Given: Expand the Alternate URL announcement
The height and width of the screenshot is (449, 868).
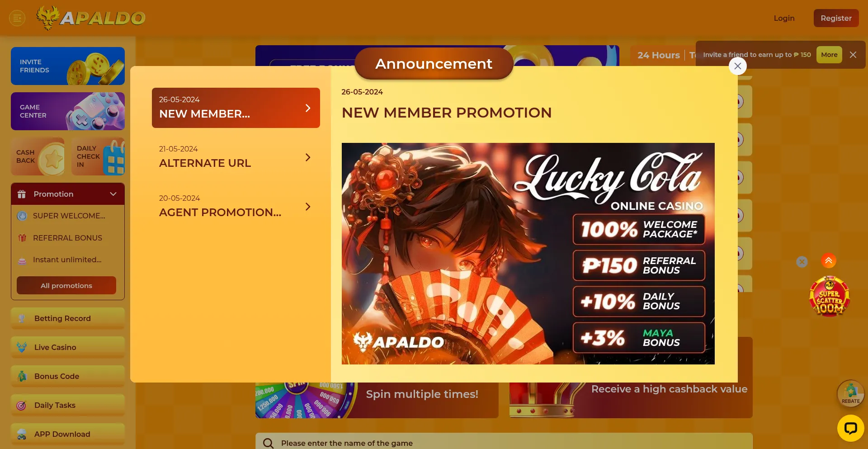Looking at the screenshot, I should 236,157.
